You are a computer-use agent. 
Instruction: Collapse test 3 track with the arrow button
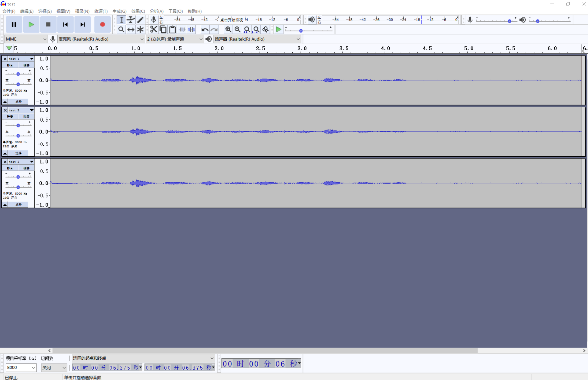[x=5, y=205]
